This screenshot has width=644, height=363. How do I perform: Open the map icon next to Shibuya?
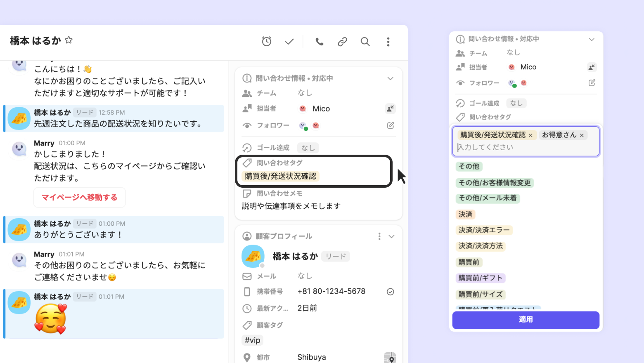(390, 357)
